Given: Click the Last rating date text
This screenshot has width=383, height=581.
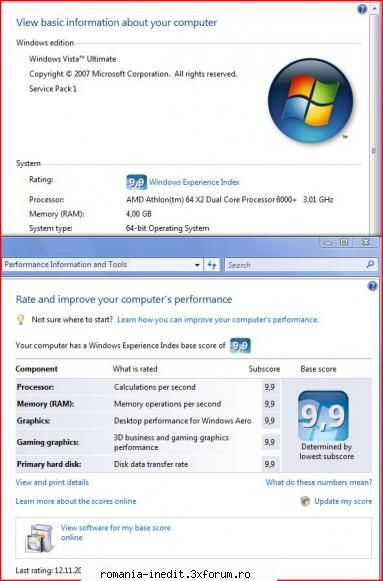Looking at the screenshot, I should click(48, 570).
